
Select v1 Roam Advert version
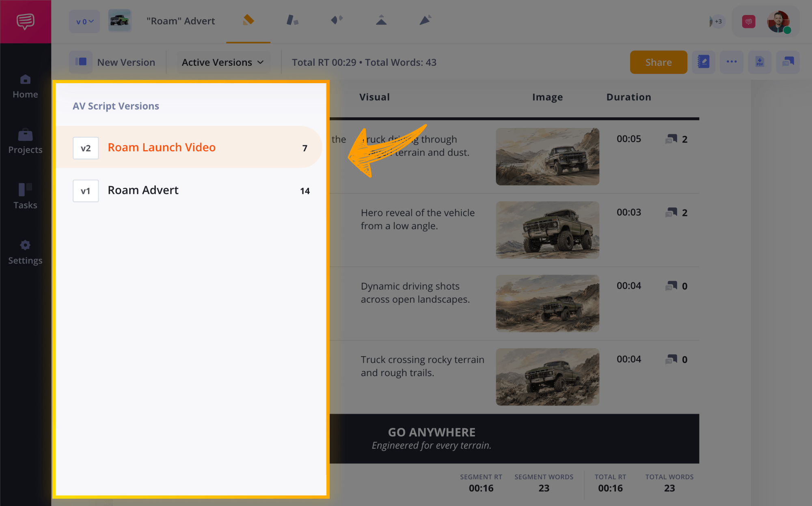(x=189, y=190)
